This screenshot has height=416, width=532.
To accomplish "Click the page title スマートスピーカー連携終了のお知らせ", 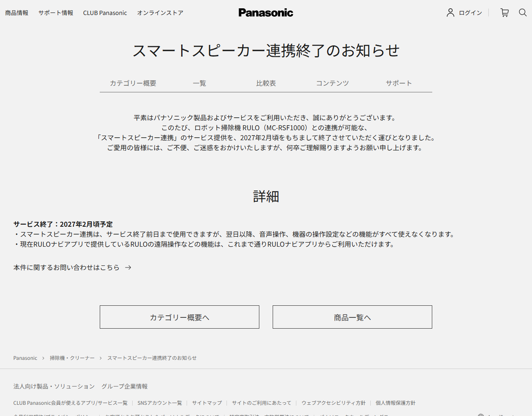I will pos(266,51).
